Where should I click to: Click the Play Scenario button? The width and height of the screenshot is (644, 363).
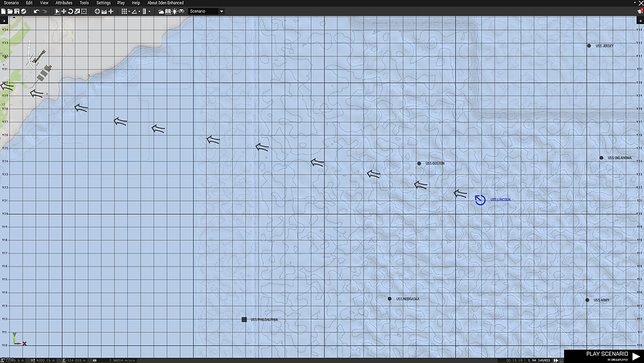pos(604,356)
